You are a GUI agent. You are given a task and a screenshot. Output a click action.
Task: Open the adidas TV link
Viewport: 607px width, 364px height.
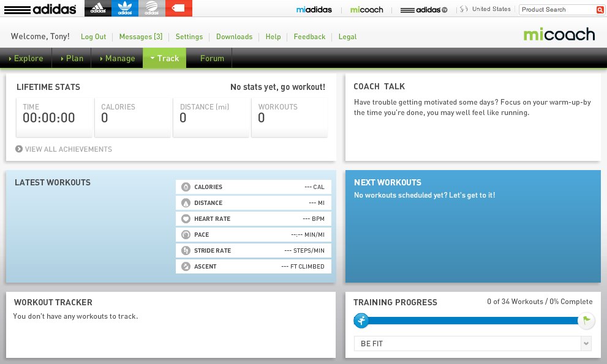424,10
